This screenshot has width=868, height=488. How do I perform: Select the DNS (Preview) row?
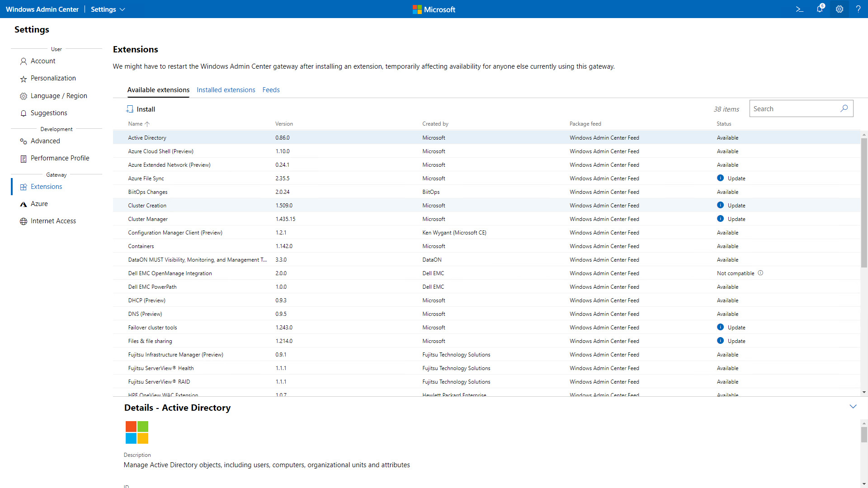pyautogui.click(x=486, y=314)
